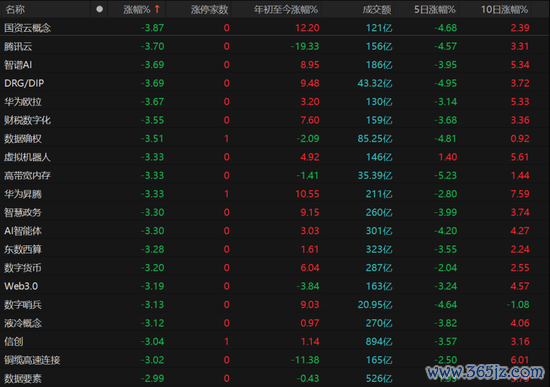Click the 894亿 turnover value for 信创
This screenshot has width=550, height=387.
(x=379, y=341)
